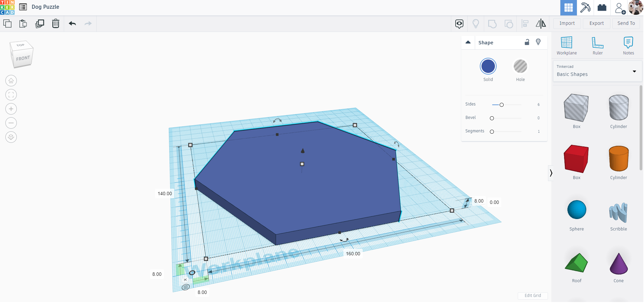The image size is (644, 303).
Task: Switch to Blocks pickaxe mode
Action: (x=585, y=7)
